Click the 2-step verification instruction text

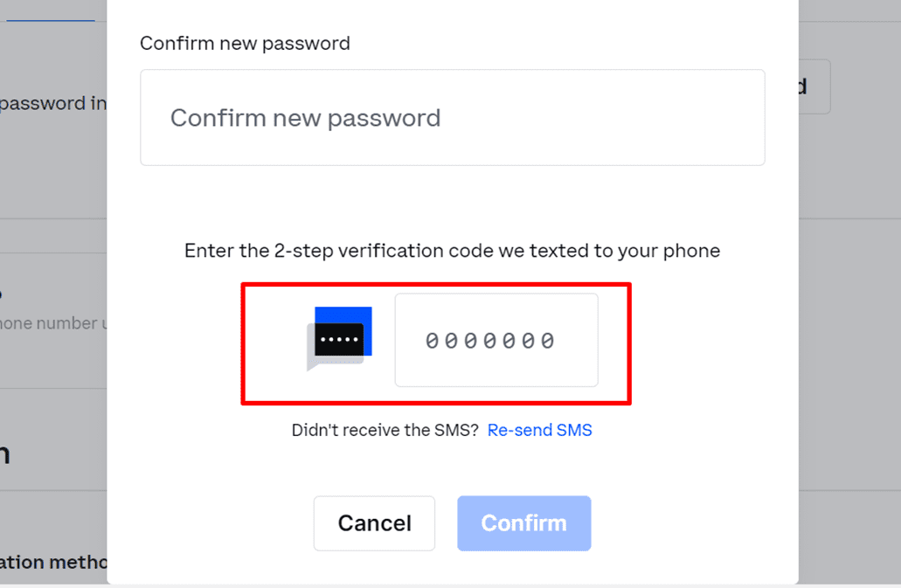(x=452, y=252)
